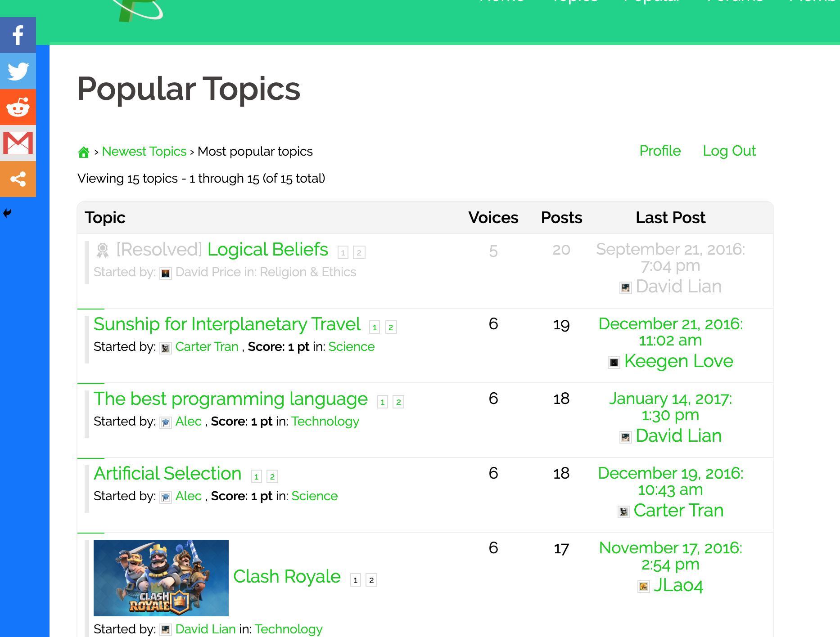
Task: Click the "Most popular topics" breadcrumb text
Action: point(255,152)
